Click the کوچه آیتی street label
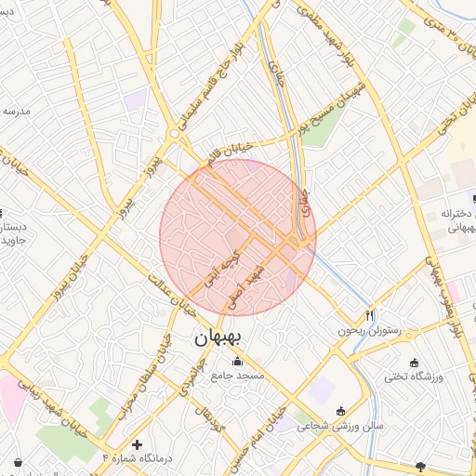Viewport: 476px width, 476px height. click(223, 270)
